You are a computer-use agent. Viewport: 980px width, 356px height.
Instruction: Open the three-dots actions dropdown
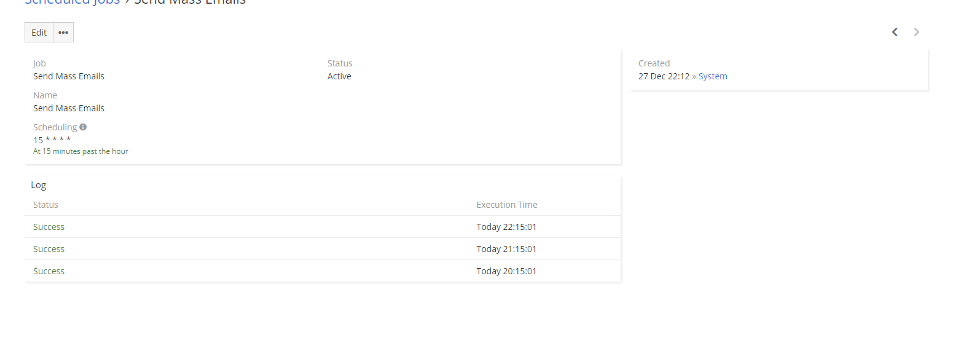click(63, 33)
